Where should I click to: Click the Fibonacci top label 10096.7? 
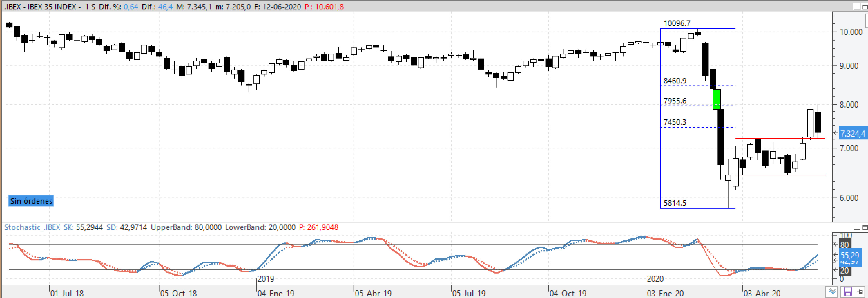click(677, 23)
